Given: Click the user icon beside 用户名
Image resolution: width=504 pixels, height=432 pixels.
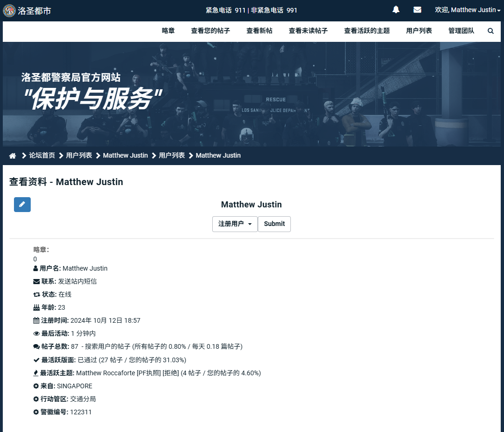Looking at the screenshot, I should [35, 268].
